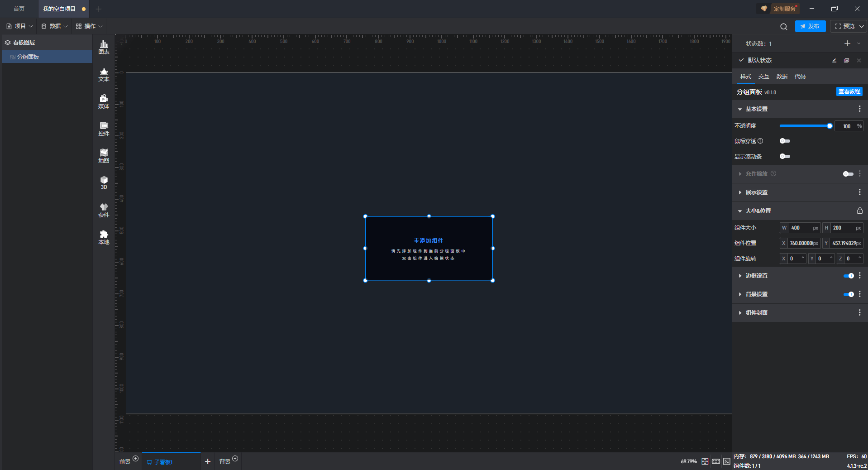Enable the 允许缩放 switch
The height and width of the screenshot is (470, 868).
[848, 174]
